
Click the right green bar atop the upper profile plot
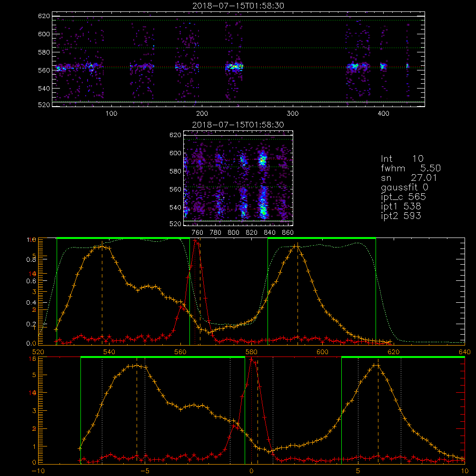coord(322,238)
